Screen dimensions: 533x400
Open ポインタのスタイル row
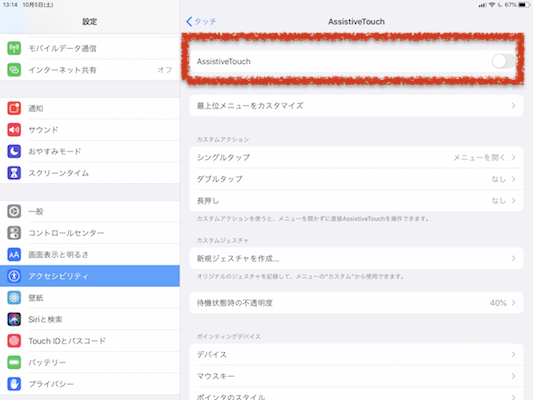tap(356, 394)
